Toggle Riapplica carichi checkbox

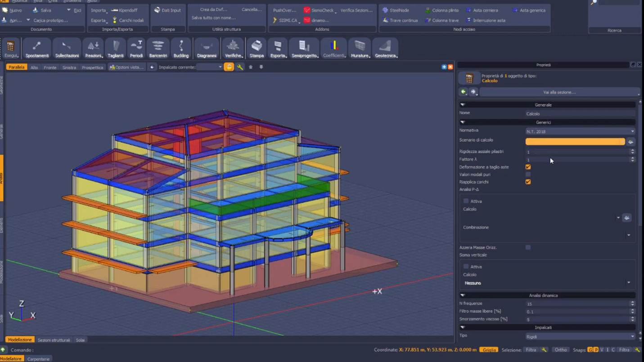[528, 182]
